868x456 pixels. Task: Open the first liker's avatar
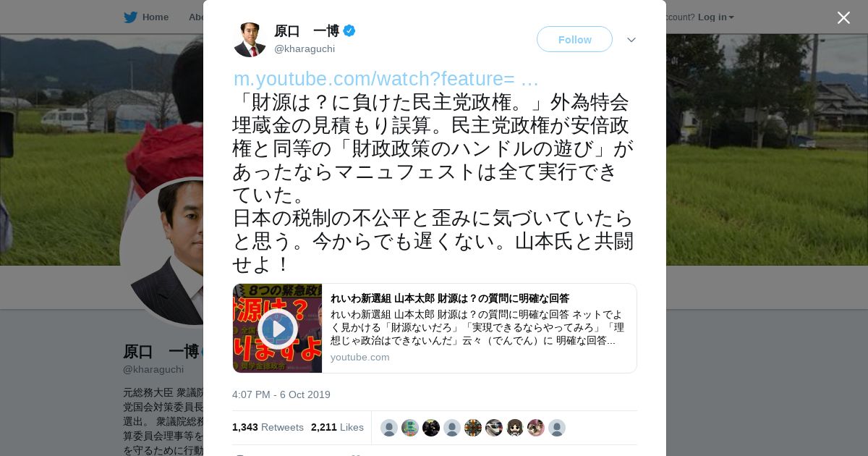tap(389, 428)
